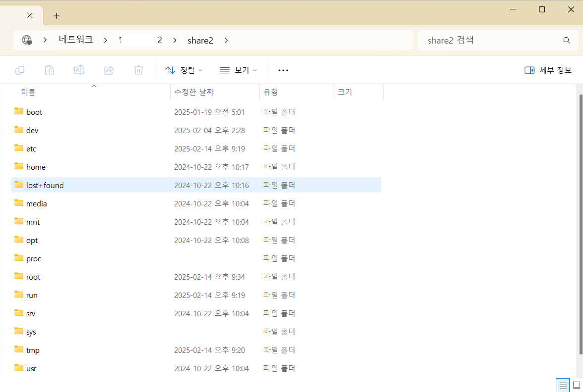
Task: Navigate to the host address breadcrumb
Action: [x=140, y=40]
